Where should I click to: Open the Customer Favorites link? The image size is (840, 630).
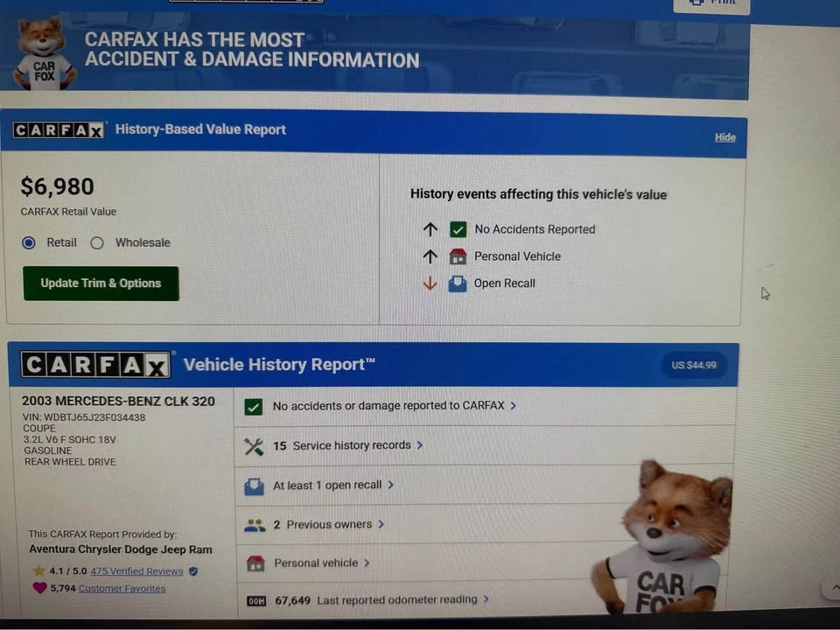[122, 589]
